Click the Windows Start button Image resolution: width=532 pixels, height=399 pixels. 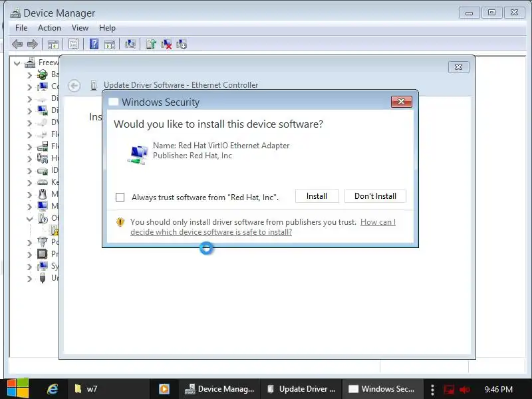(18, 388)
